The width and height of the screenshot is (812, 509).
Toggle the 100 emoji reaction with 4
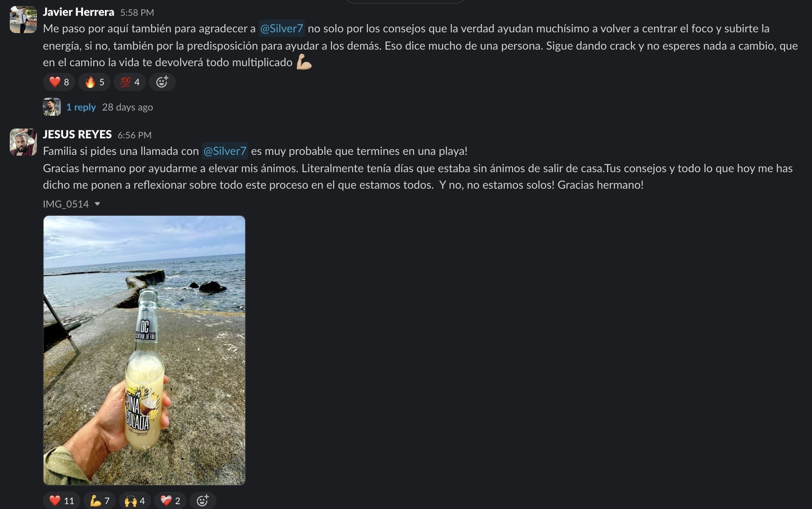tap(130, 82)
